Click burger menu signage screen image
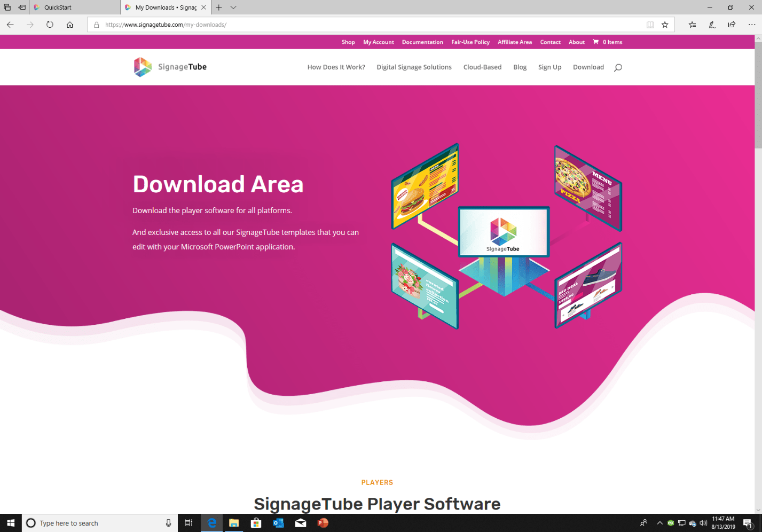762x532 pixels. pyautogui.click(x=426, y=185)
